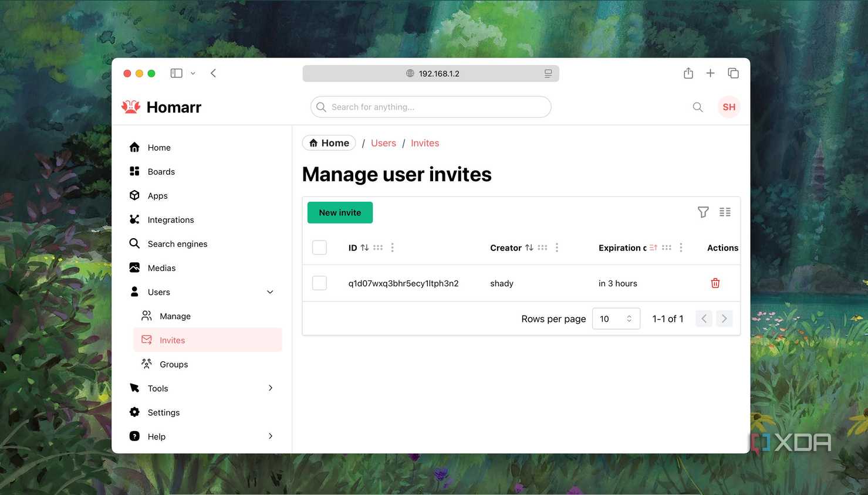Click the Expiration column drag handle
This screenshot has width=868, height=495.
tap(667, 247)
